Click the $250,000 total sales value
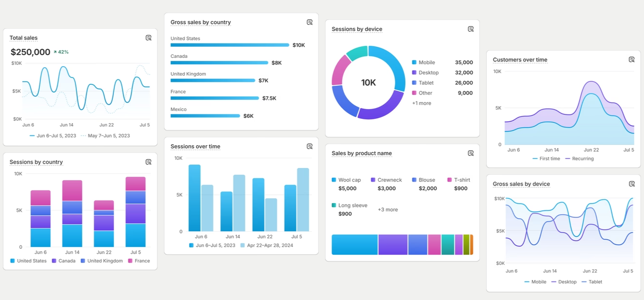 (30, 52)
